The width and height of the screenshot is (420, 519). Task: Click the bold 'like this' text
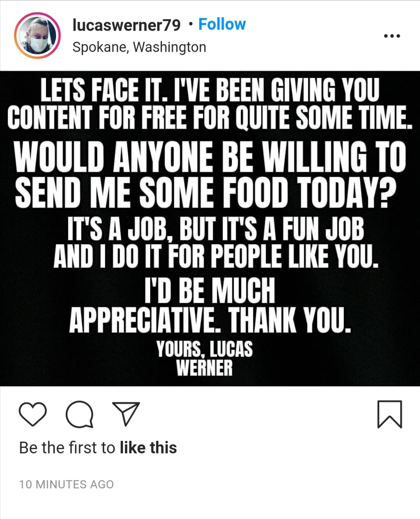[x=148, y=448]
